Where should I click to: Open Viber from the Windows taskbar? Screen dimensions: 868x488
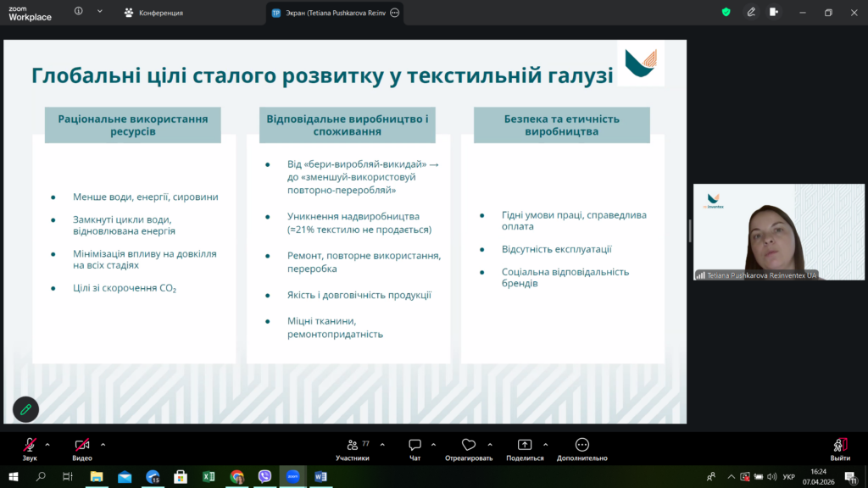tap(264, 476)
